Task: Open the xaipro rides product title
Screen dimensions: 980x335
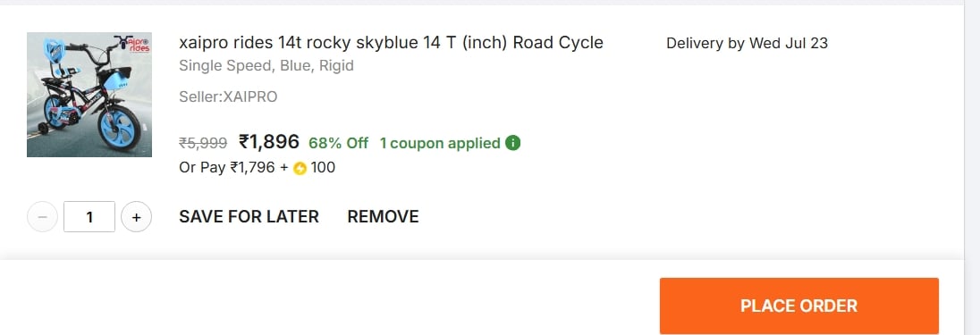Action: tap(392, 43)
